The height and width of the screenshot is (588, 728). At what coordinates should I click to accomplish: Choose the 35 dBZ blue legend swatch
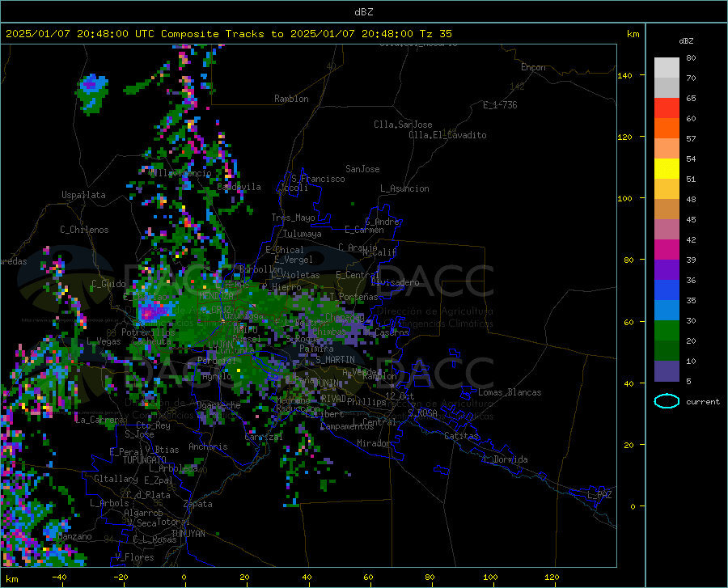(x=667, y=311)
